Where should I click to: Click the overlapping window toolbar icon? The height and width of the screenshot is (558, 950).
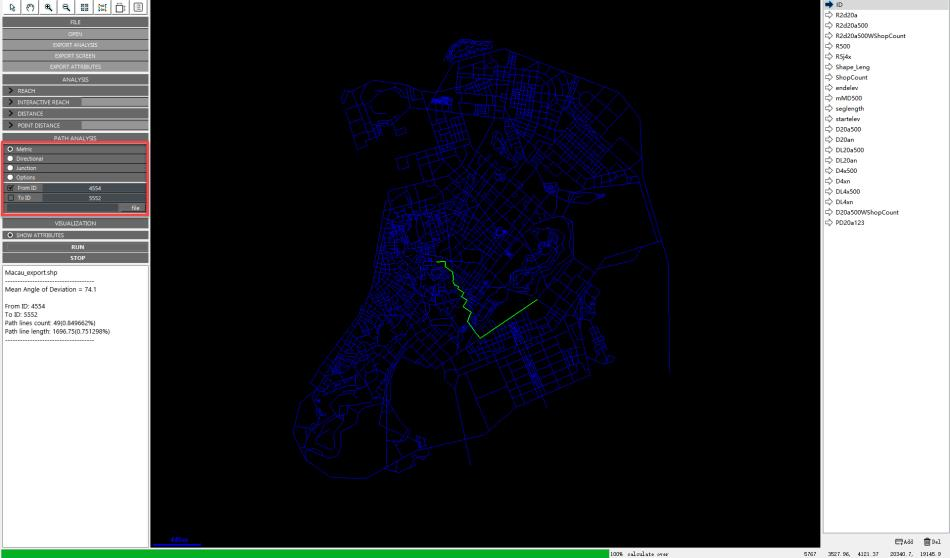pos(121,7)
